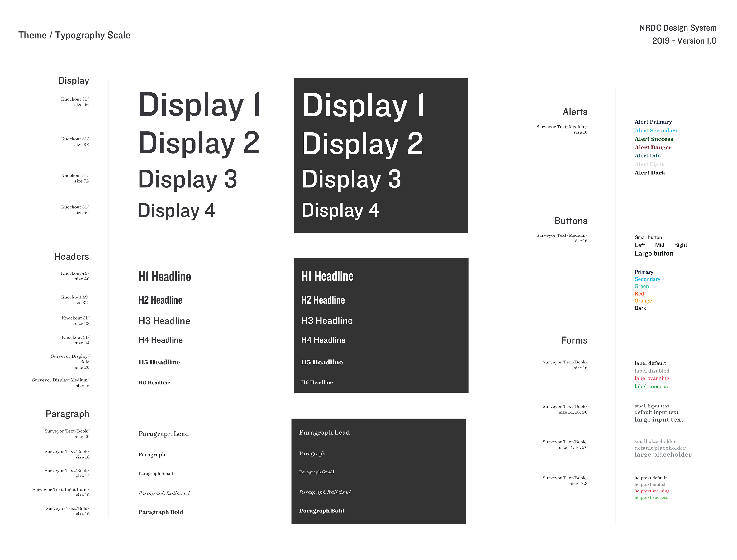This screenshot has height=560, width=737.
Task: Click the 'Small button' label
Action: (x=648, y=238)
